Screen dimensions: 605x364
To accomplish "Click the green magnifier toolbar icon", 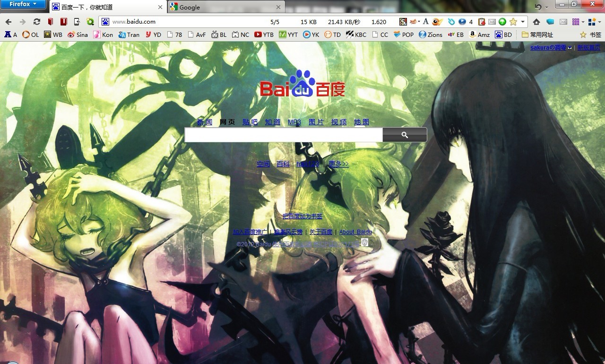I will [90, 22].
